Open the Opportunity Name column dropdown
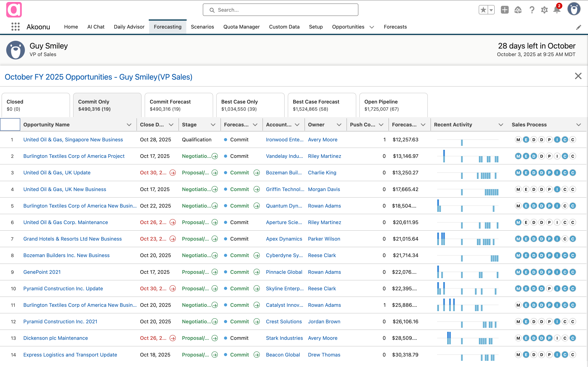Screen dimensions: 588x367 tap(129, 124)
